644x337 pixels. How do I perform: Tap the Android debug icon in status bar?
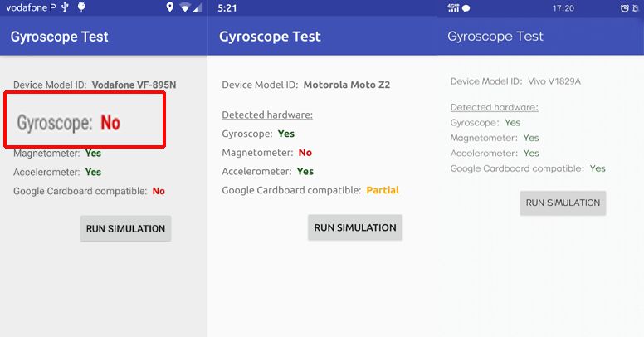(81, 8)
